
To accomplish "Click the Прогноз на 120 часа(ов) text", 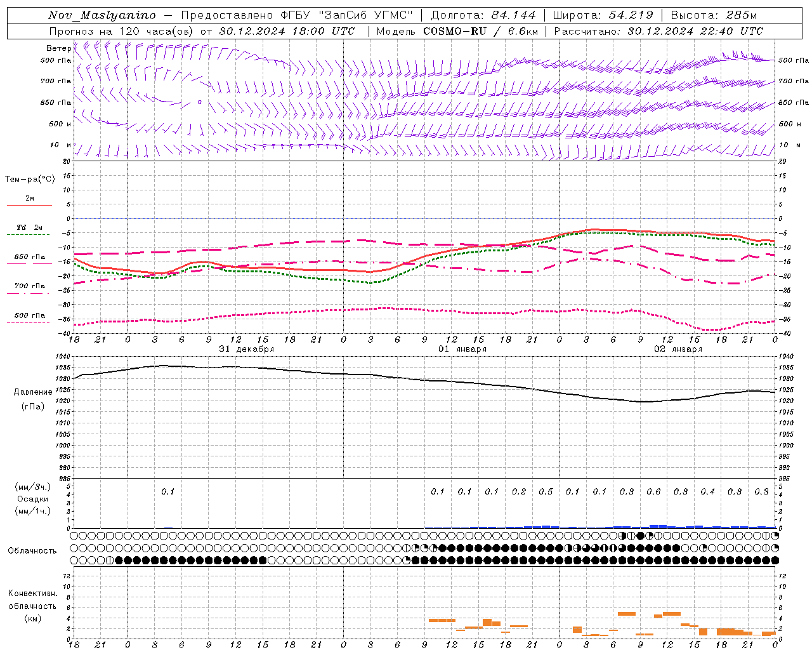I will point(122,31).
